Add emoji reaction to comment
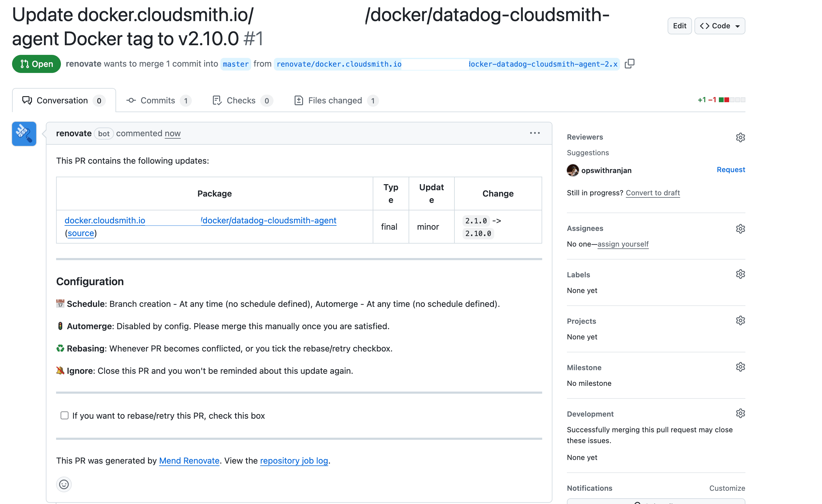The height and width of the screenshot is (504, 822). (x=64, y=484)
